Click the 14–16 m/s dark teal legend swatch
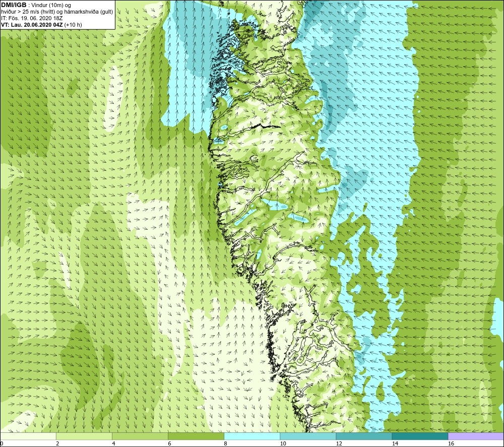 [420, 436]
